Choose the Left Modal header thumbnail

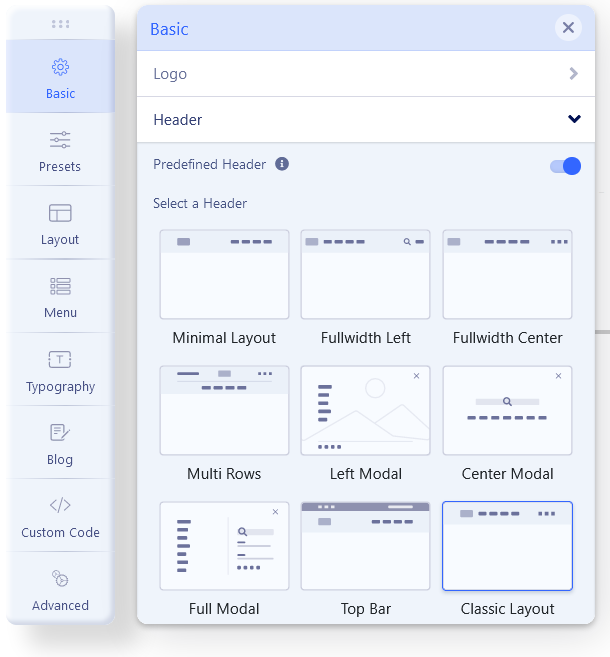pyautogui.click(x=365, y=410)
